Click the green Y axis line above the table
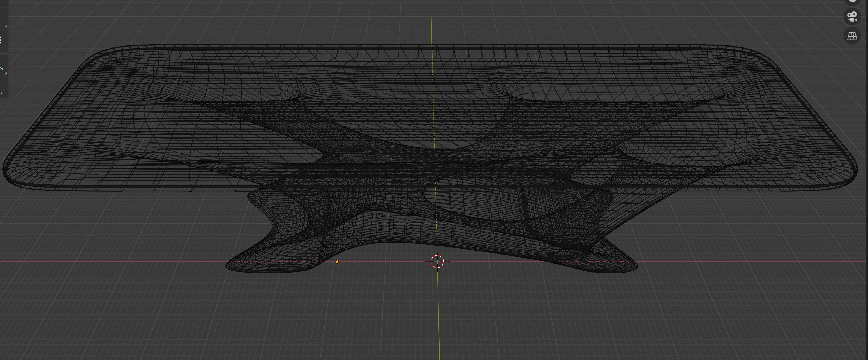The height and width of the screenshot is (360, 868). (431, 20)
